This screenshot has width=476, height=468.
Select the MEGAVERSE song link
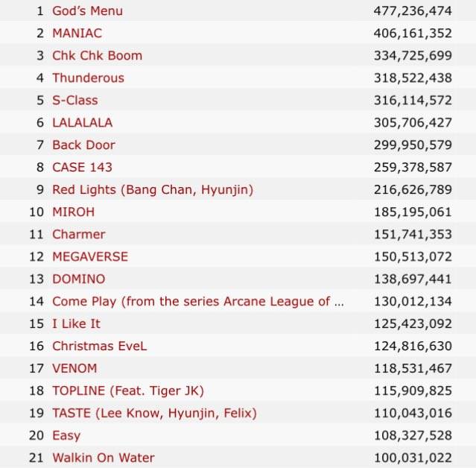tap(90, 257)
